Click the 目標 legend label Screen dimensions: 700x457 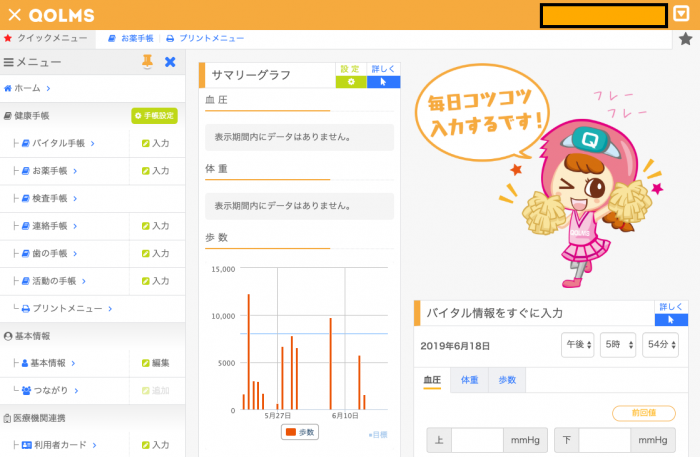point(378,435)
